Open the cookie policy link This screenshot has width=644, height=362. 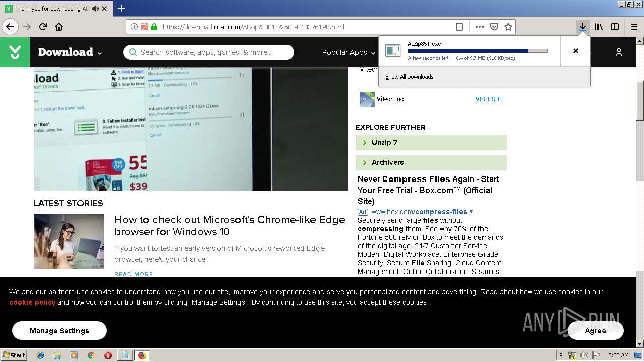click(32, 302)
